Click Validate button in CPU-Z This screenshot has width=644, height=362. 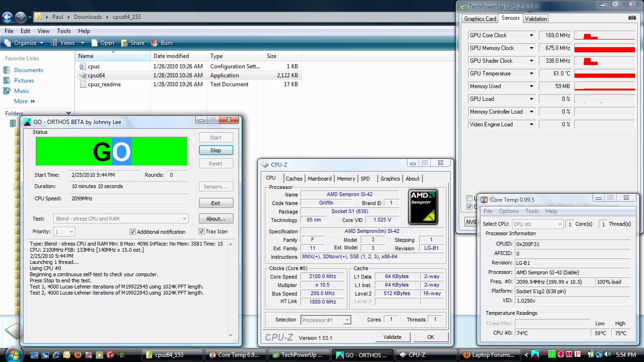392,337
